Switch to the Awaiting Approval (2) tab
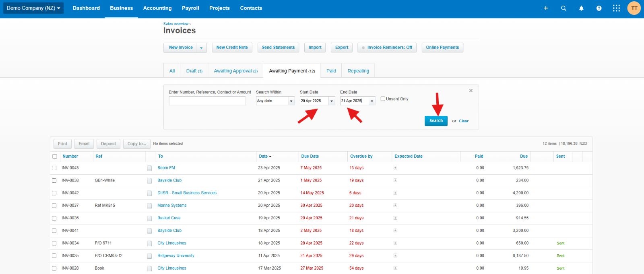The width and height of the screenshot is (644, 274). (235, 71)
